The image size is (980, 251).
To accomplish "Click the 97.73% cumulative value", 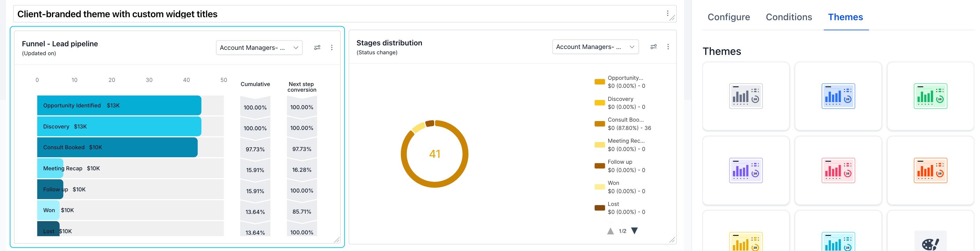I will click(x=255, y=149).
